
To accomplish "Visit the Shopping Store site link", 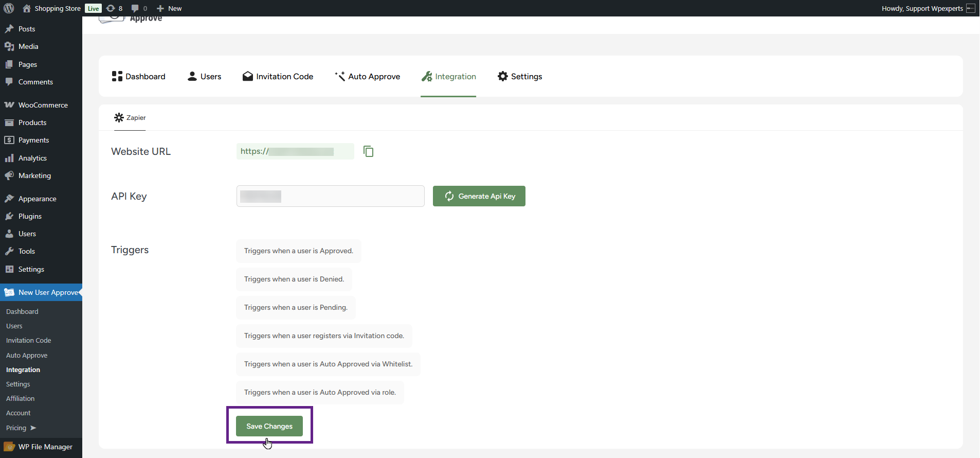I will coord(57,8).
